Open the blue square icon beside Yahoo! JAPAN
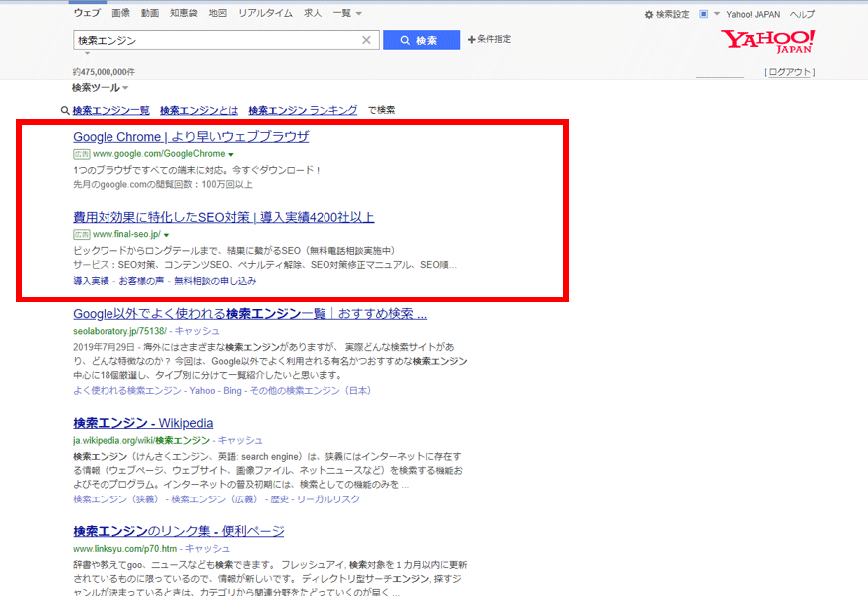 703,14
